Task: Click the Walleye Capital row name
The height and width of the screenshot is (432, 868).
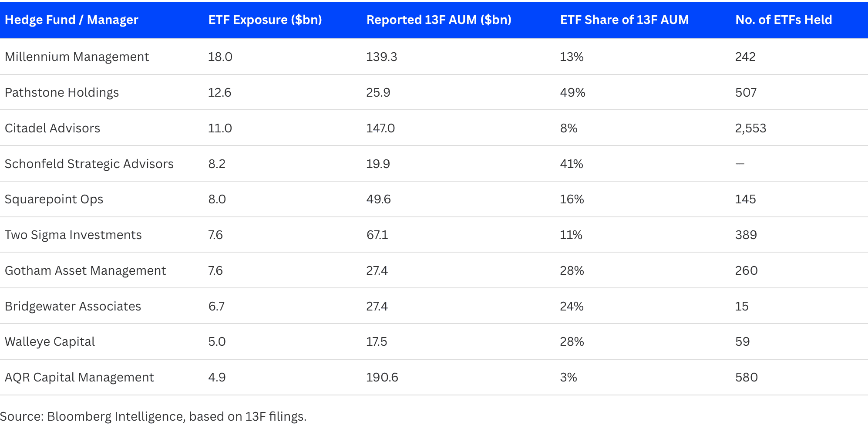Action: [50, 342]
